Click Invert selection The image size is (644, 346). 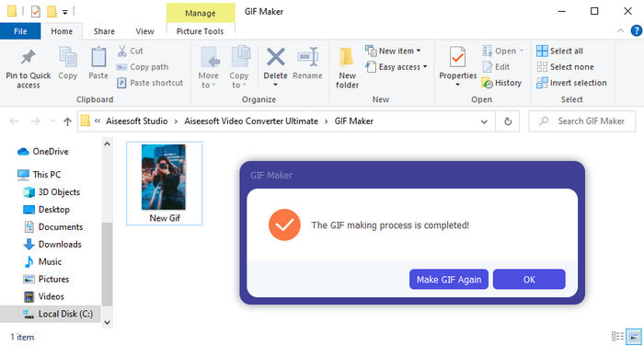571,83
